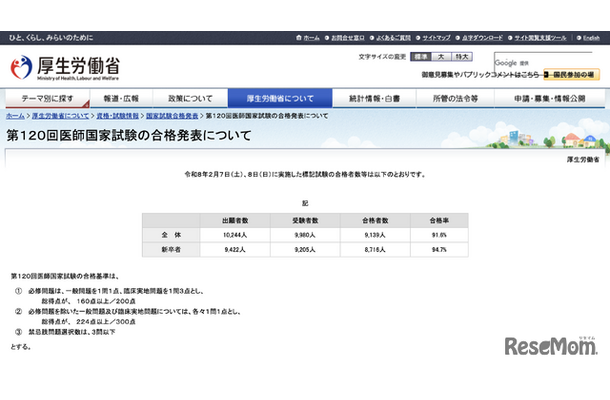This screenshot has height=400, width=610.
Task: Click the 禁忌肢問題選択数 criterion line
Action: point(65,332)
